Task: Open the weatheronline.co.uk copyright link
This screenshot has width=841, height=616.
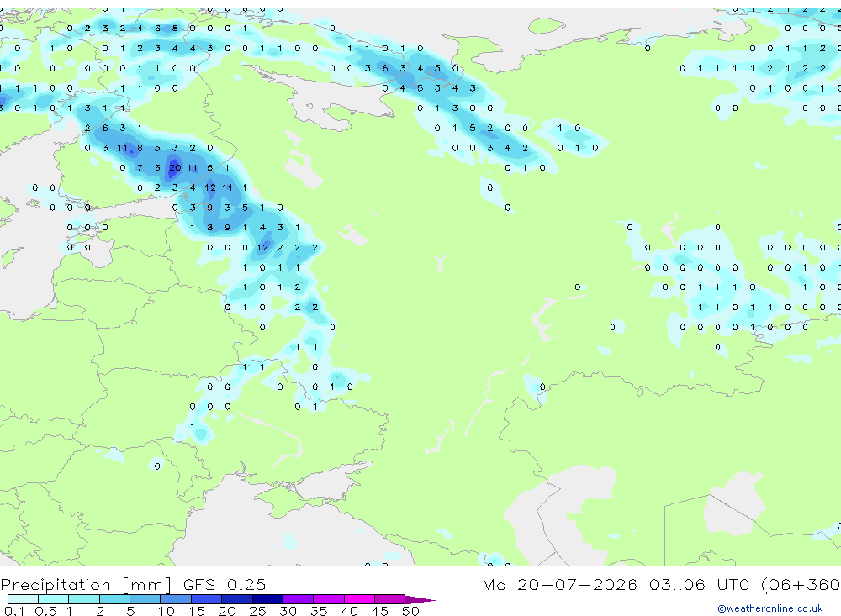Action: click(770, 608)
